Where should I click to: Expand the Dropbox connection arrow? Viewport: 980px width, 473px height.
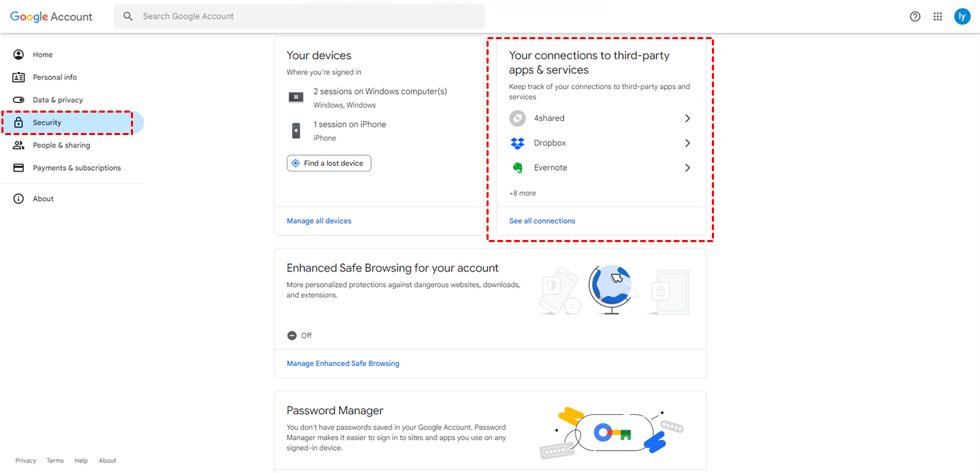tap(687, 143)
